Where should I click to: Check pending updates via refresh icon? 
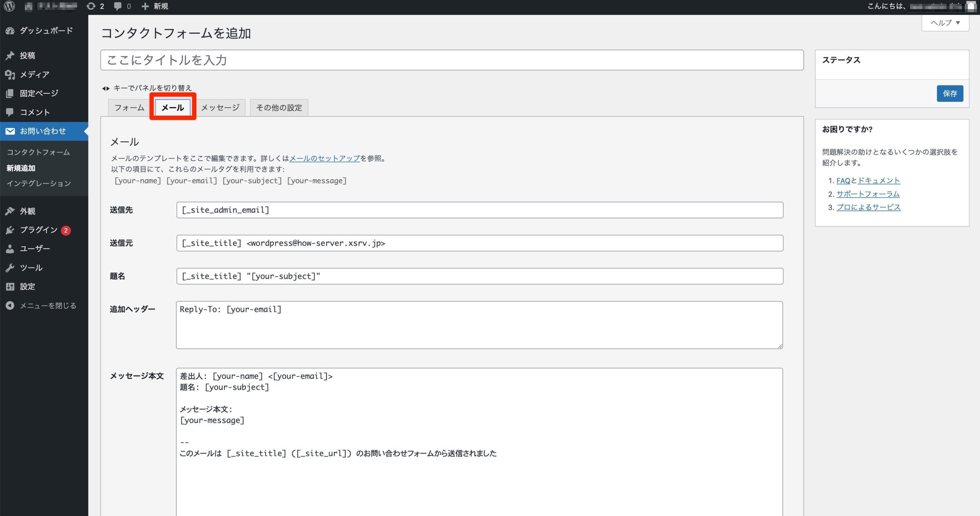pyautogui.click(x=91, y=6)
